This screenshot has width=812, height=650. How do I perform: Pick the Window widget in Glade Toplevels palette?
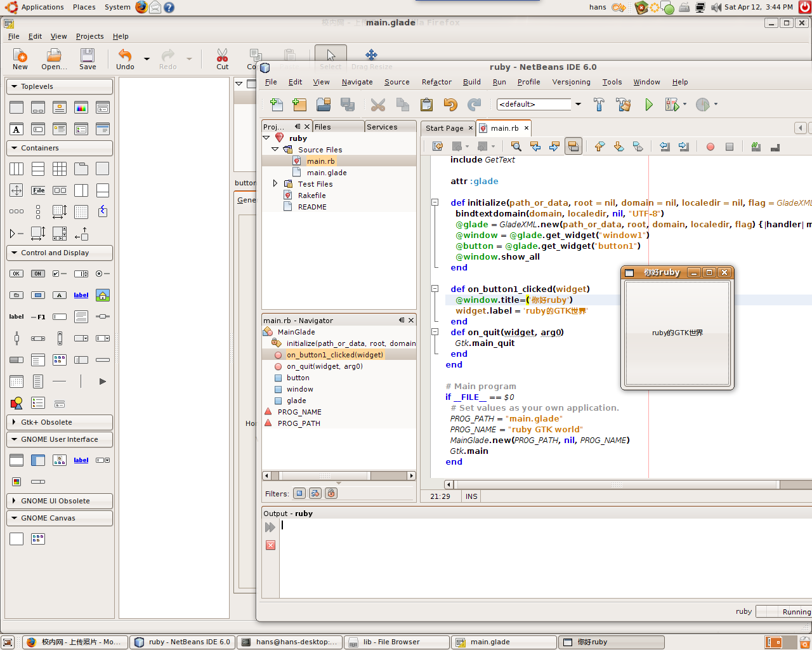[x=16, y=107]
